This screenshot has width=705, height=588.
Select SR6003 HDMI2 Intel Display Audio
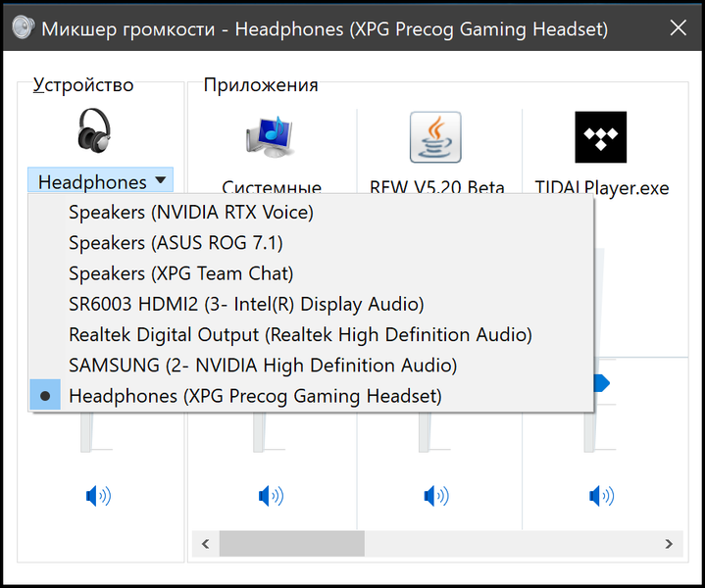point(311,304)
